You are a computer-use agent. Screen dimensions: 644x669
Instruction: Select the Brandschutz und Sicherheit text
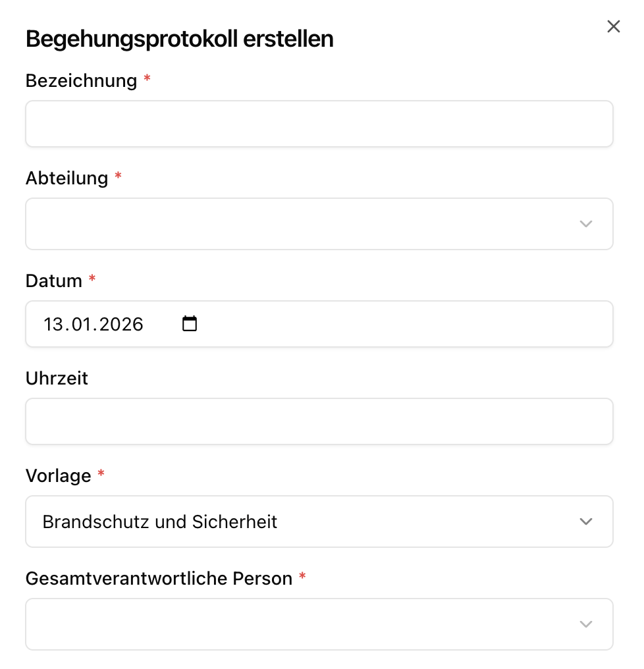tap(159, 522)
